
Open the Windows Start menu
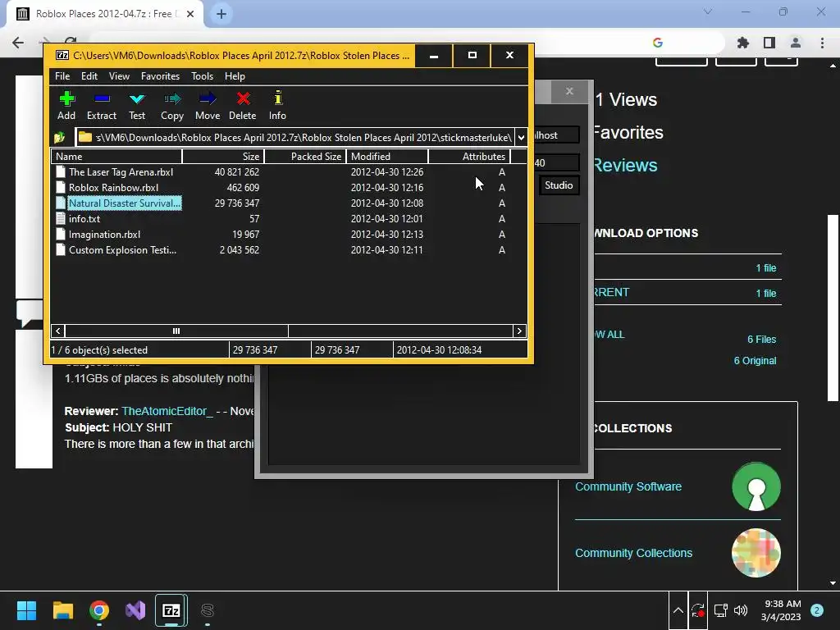tap(26, 610)
